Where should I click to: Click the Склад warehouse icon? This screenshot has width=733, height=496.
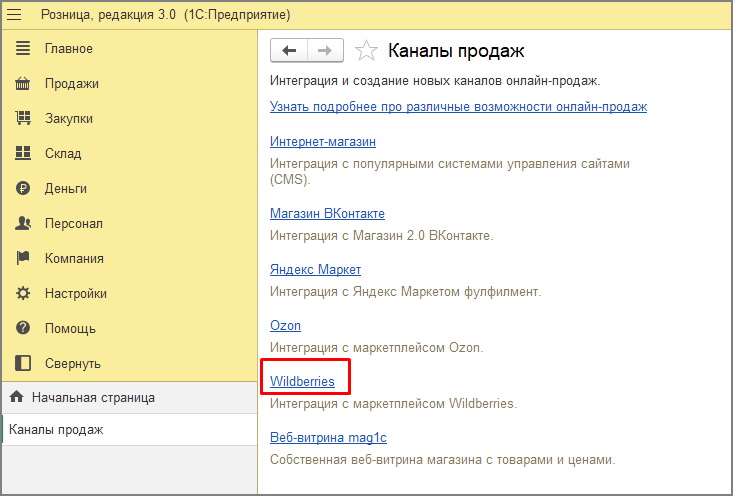click(x=23, y=153)
